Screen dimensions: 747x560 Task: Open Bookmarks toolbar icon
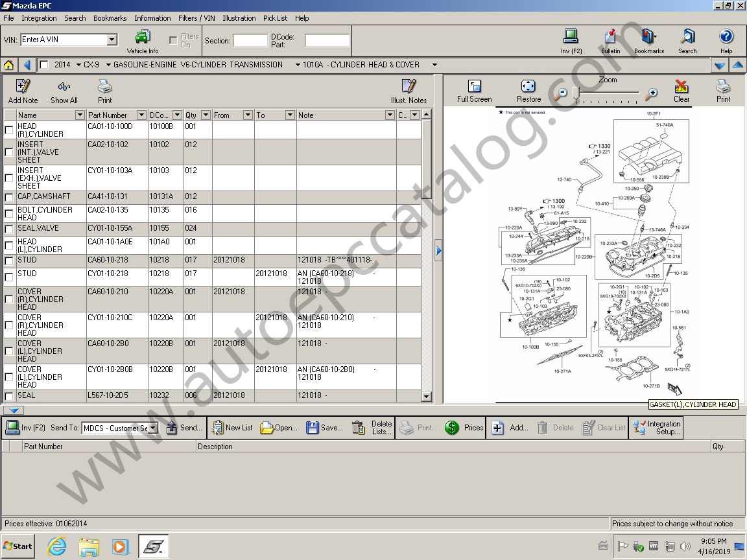(649, 41)
